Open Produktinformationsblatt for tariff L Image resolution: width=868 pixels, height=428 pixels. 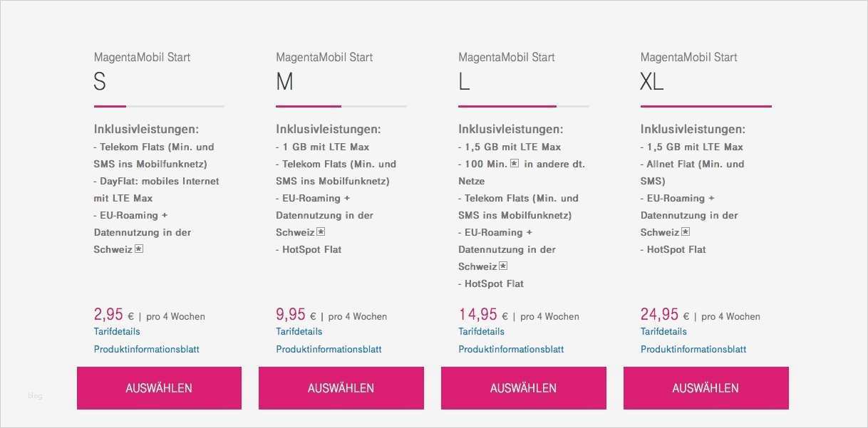pos(511,349)
